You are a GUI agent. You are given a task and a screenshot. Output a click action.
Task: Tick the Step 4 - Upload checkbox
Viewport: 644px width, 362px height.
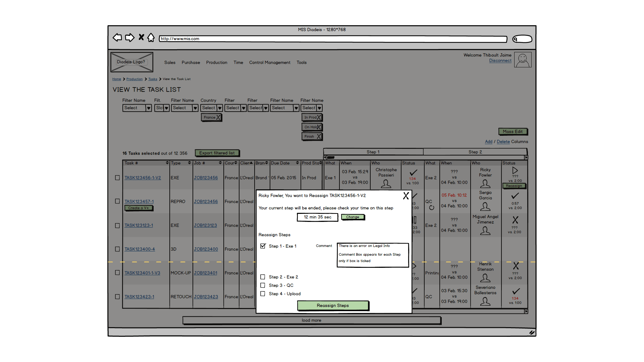(263, 294)
